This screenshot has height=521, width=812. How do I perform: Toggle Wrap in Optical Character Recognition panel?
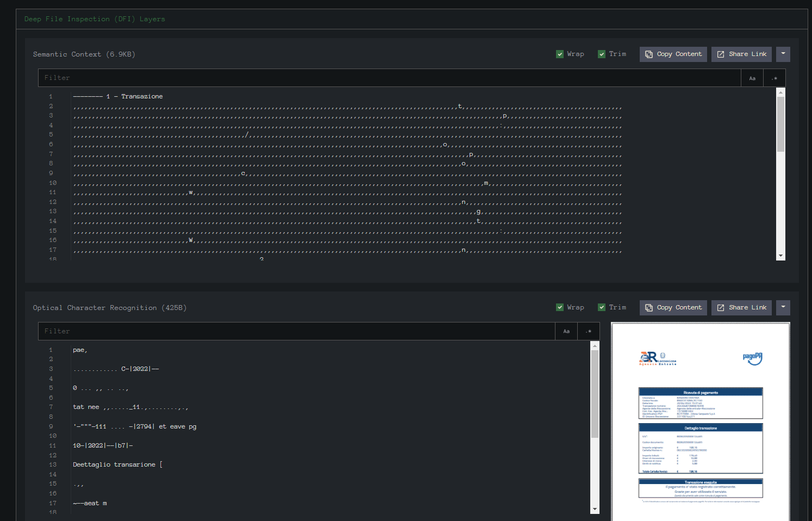point(560,308)
